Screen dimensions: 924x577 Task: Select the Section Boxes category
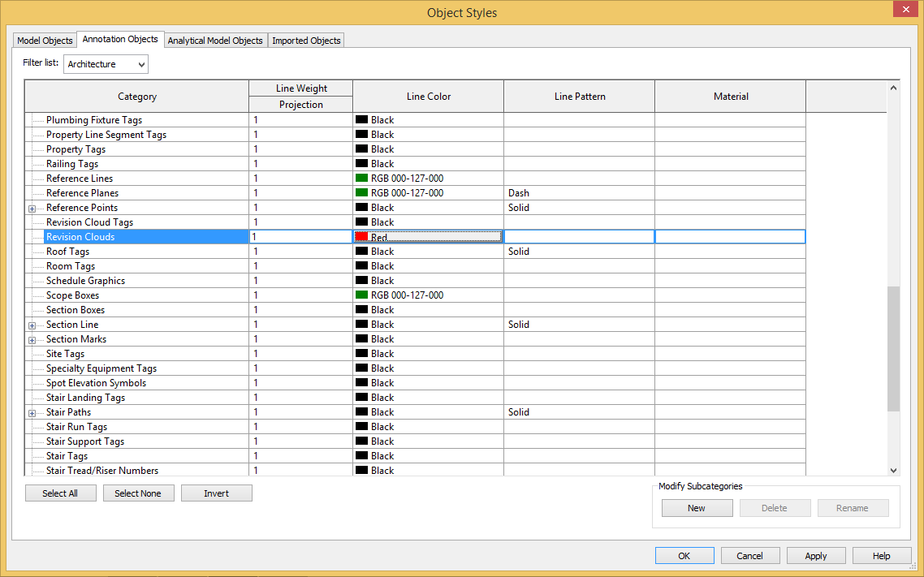pyautogui.click(x=76, y=310)
